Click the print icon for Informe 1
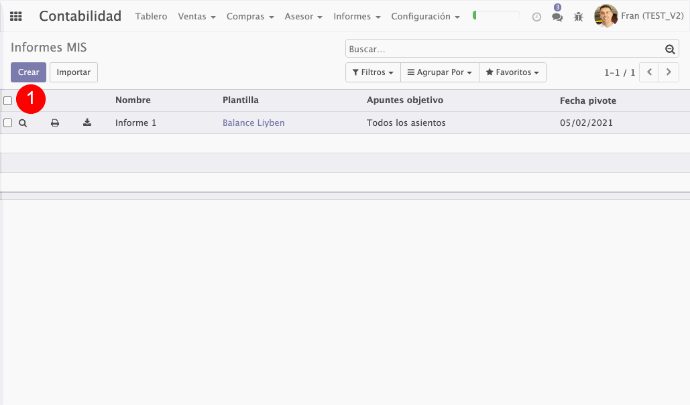 tap(55, 123)
